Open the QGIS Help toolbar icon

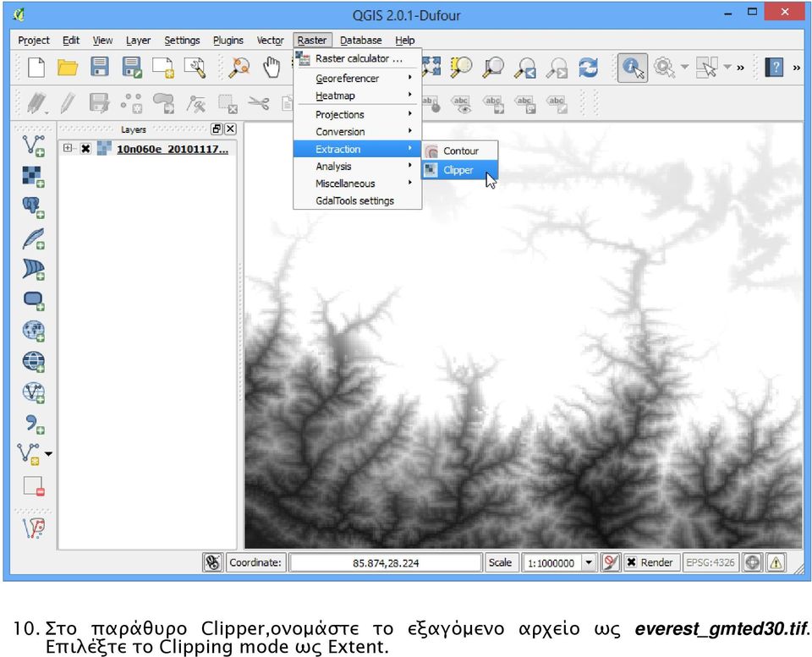pos(774,68)
